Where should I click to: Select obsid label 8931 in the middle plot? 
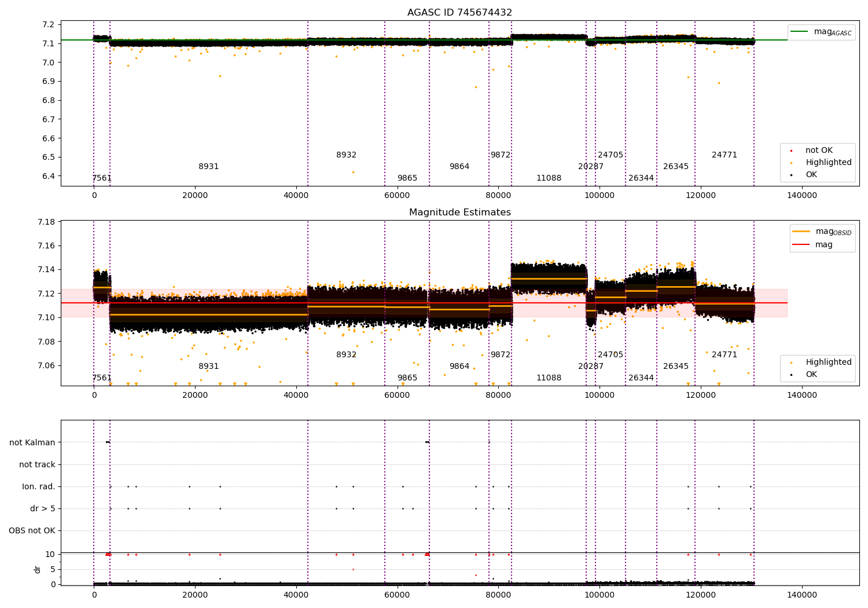point(209,367)
